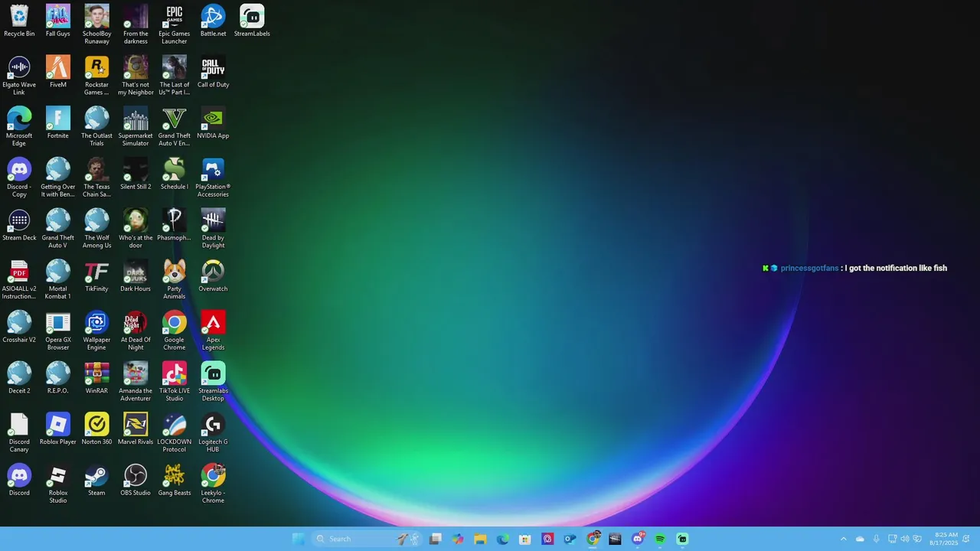Select the Apex Legends desktop icon

[x=213, y=331]
